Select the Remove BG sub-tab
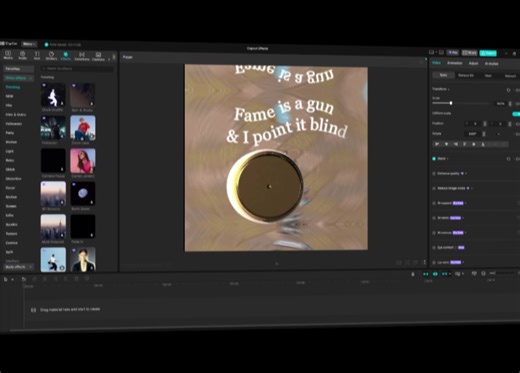 pyautogui.click(x=466, y=75)
